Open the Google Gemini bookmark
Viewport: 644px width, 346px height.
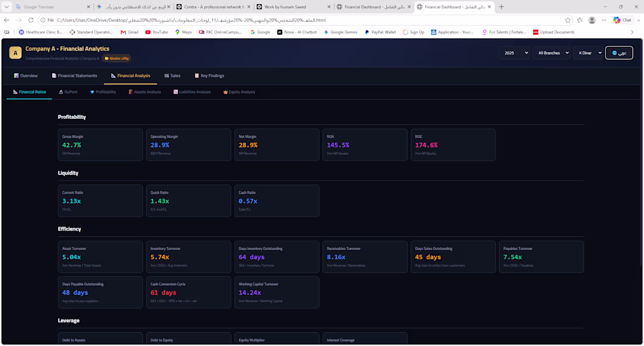click(x=341, y=32)
